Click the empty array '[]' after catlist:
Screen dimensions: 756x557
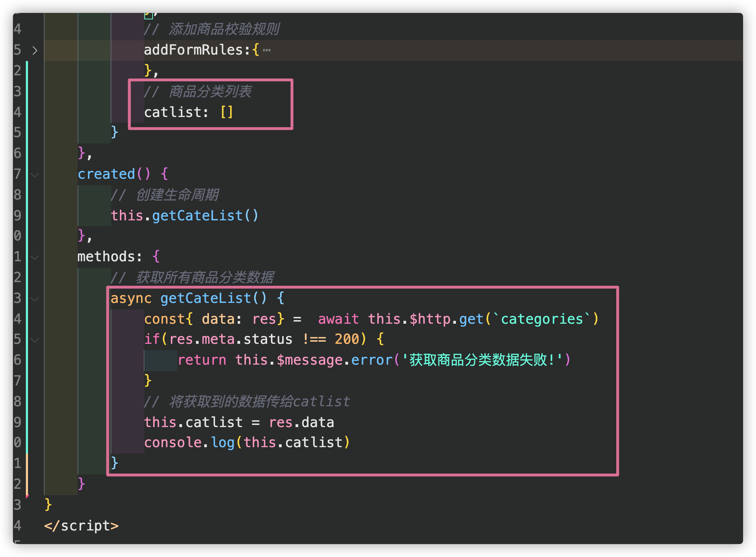(x=227, y=112)
